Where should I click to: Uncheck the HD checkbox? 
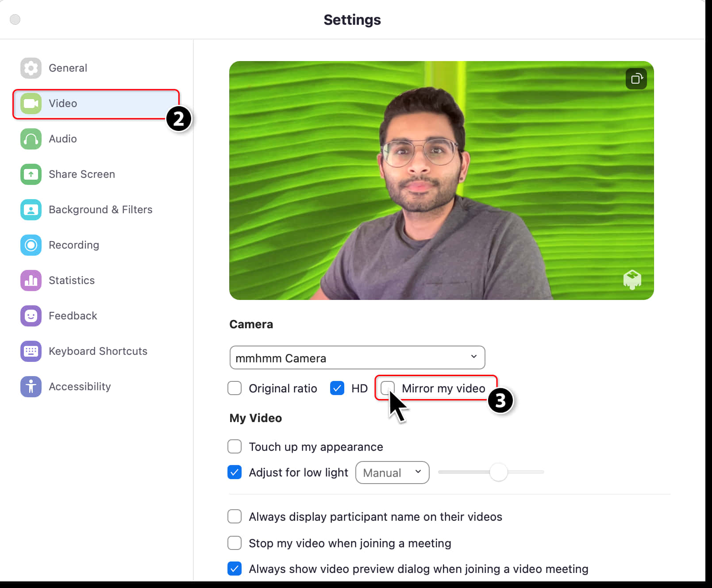click(337, 388)
